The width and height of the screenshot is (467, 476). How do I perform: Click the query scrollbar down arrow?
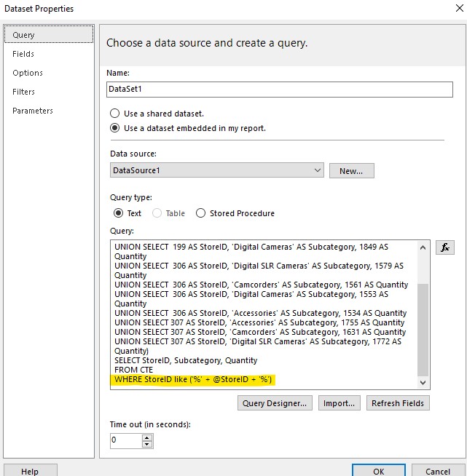click(x=423, y=383)
